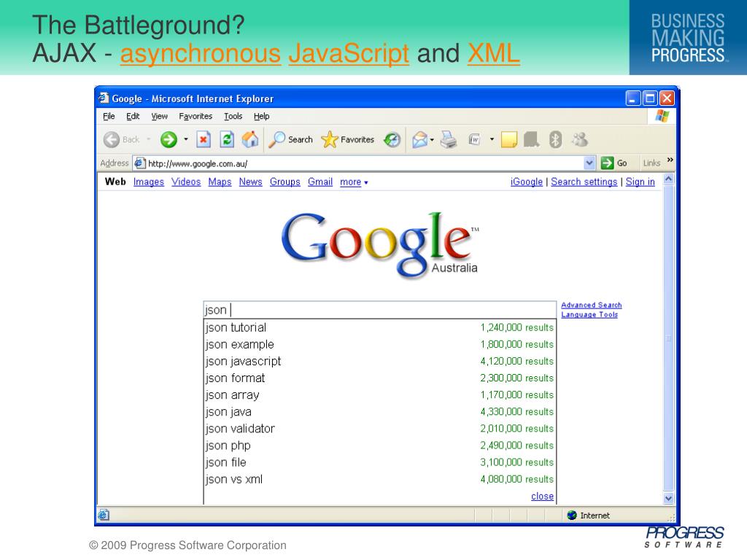The height and width of the screenshot is (560, 747).
Task: Select 'json java' suggestion
Action: click(379, 412)
